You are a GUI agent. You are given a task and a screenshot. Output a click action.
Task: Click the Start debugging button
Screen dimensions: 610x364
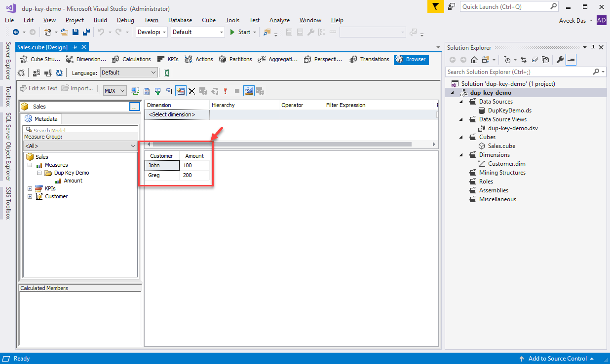coord(240,32)
